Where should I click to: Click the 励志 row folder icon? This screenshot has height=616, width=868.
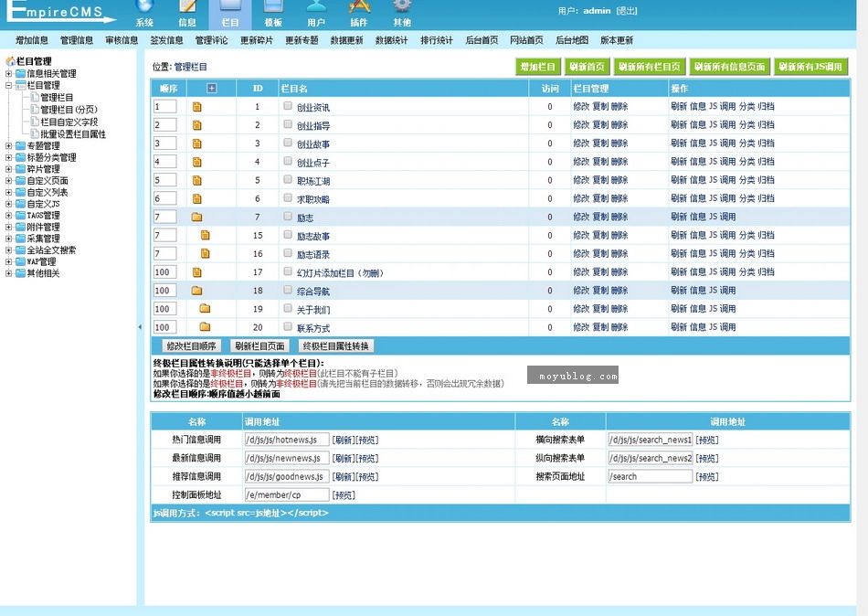(x=196, y=218)
